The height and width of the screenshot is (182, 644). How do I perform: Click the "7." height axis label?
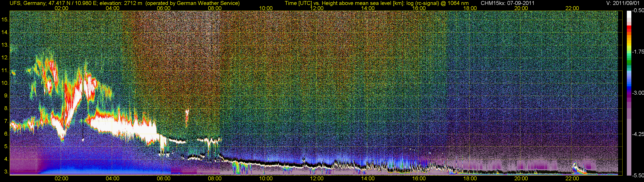point(6,121)
